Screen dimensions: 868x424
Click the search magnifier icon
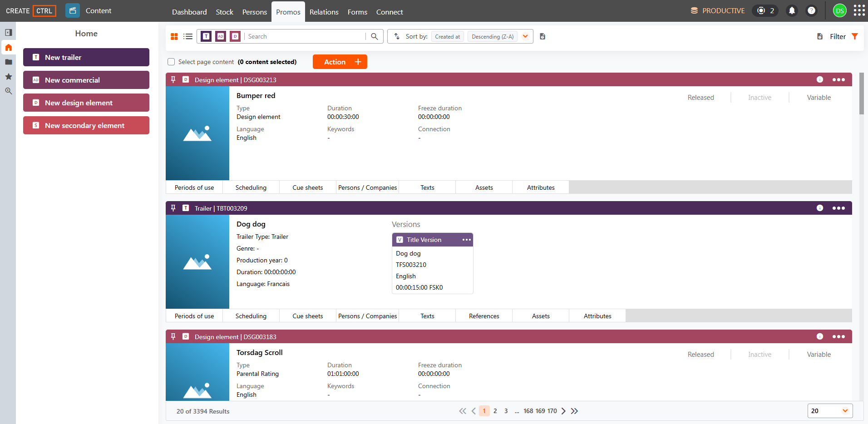pos(375,36)
